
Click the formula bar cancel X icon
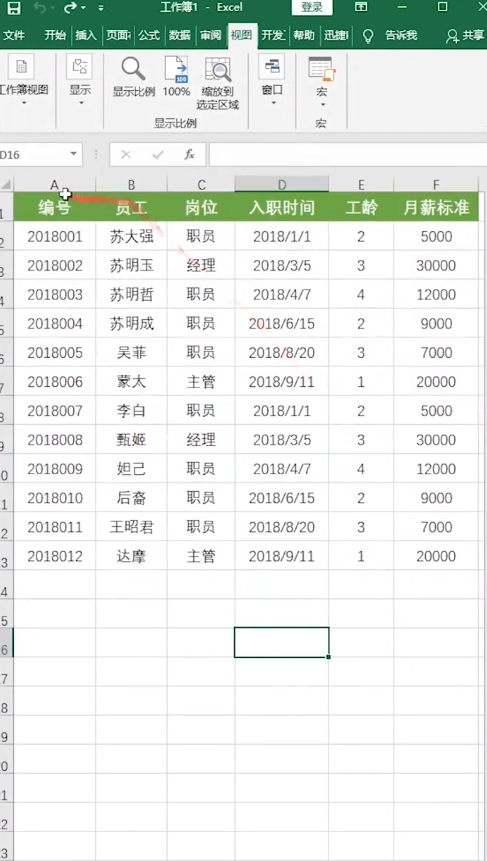[126, 155]
